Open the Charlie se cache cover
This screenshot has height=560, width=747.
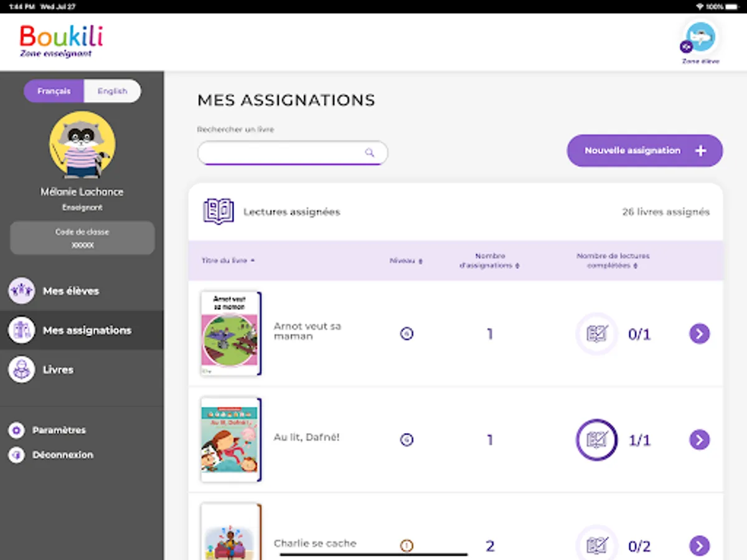pos(231,532)
